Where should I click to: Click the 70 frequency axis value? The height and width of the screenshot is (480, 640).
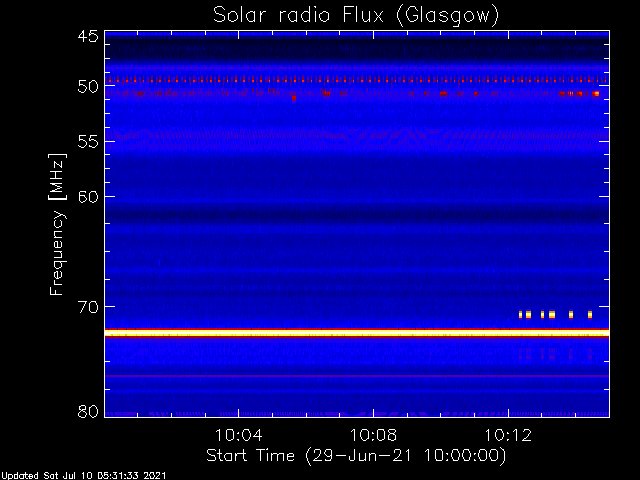pos(88,307)
